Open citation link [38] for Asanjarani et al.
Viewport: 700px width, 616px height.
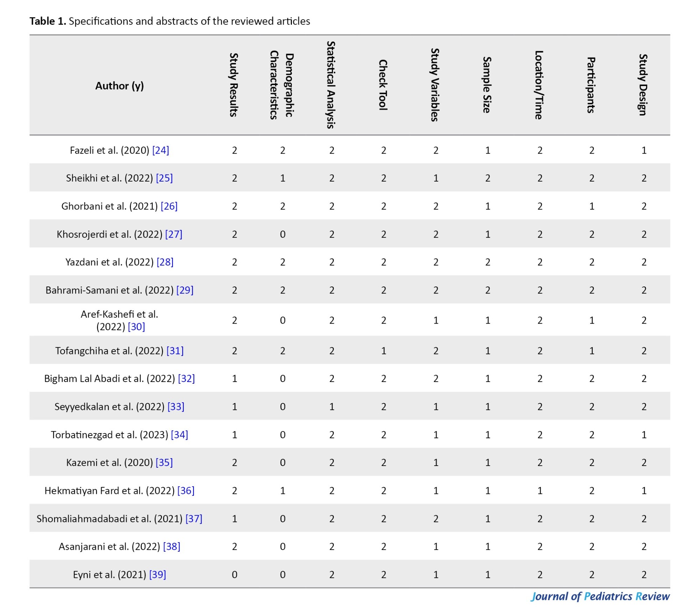click(x=172, y=546)
